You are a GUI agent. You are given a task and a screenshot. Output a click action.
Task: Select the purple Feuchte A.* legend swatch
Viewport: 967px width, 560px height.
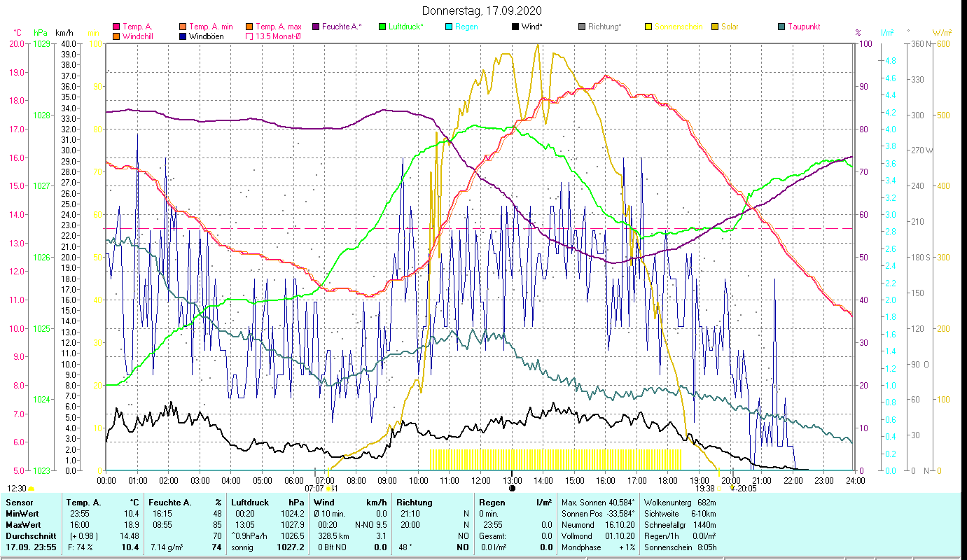pos(315,27)
